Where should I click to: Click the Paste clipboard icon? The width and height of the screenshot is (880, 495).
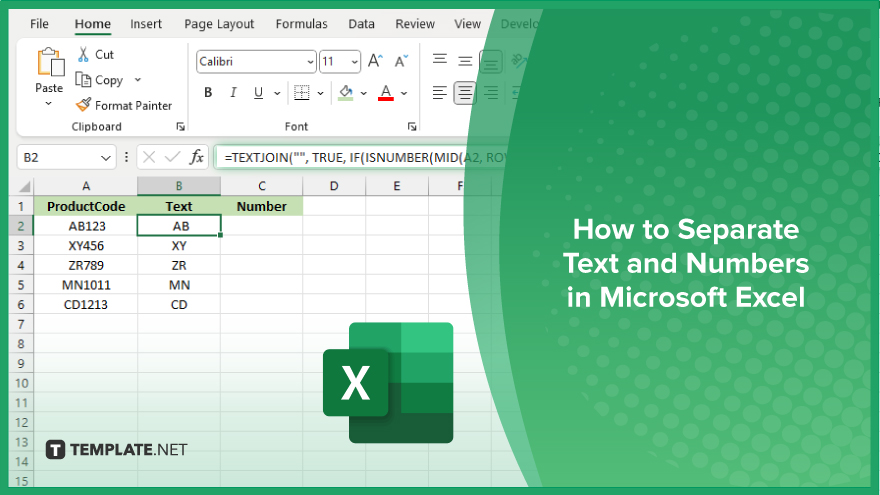pyautogui.click(x=50, y=62)
